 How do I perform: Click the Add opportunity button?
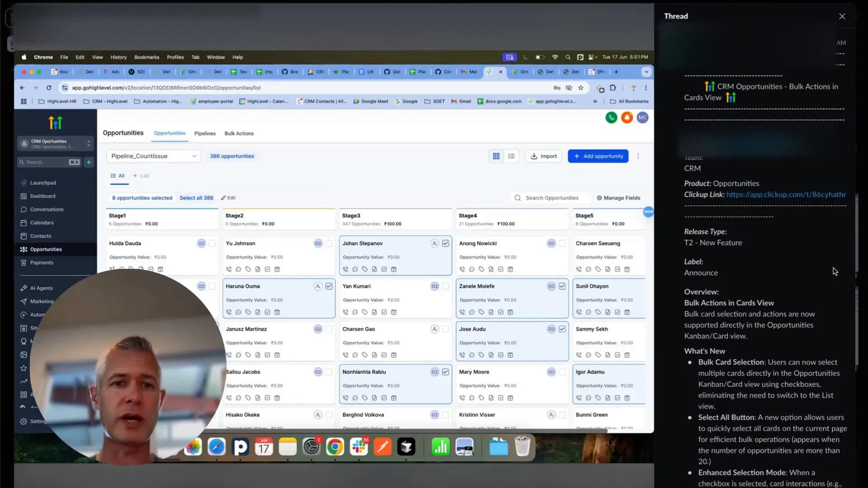click(x=598, y=156)
